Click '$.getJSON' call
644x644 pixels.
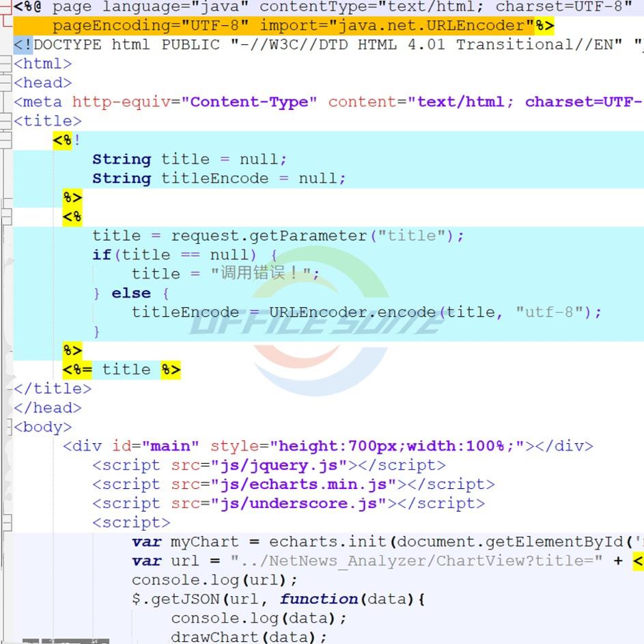click(176, 599)
